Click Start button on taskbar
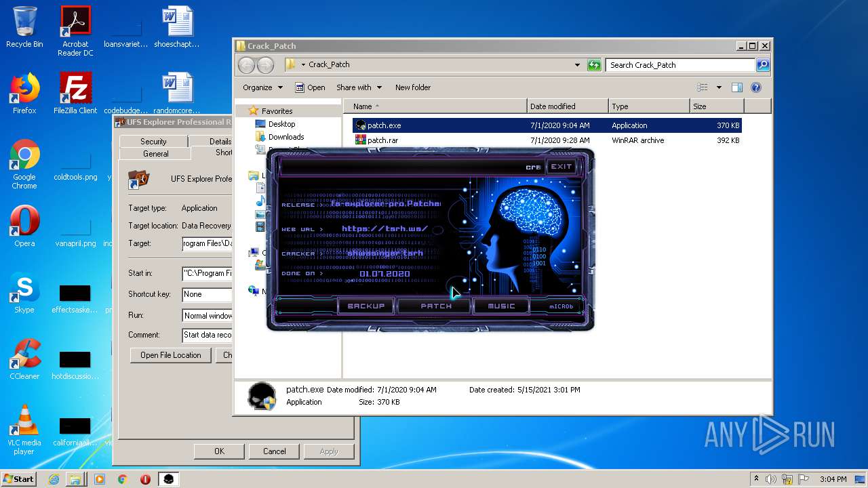This screenshot has width=868, height=488. coord(18,479)
